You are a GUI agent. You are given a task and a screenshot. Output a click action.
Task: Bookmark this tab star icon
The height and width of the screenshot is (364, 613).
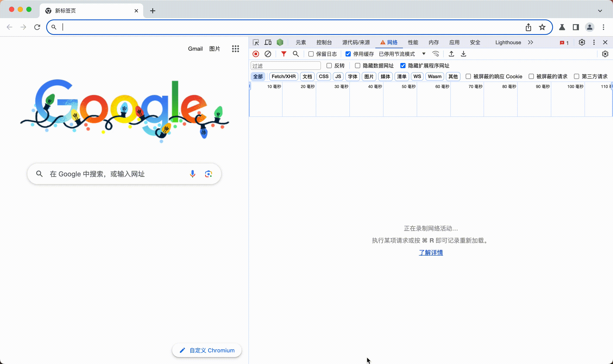[542, 27]
